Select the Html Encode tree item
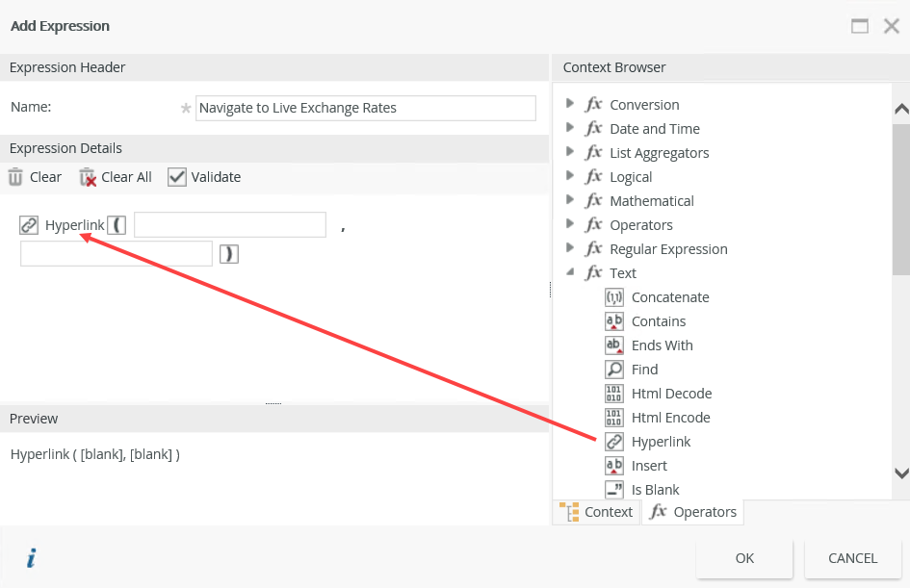910x588 pixels. (671, 418)
